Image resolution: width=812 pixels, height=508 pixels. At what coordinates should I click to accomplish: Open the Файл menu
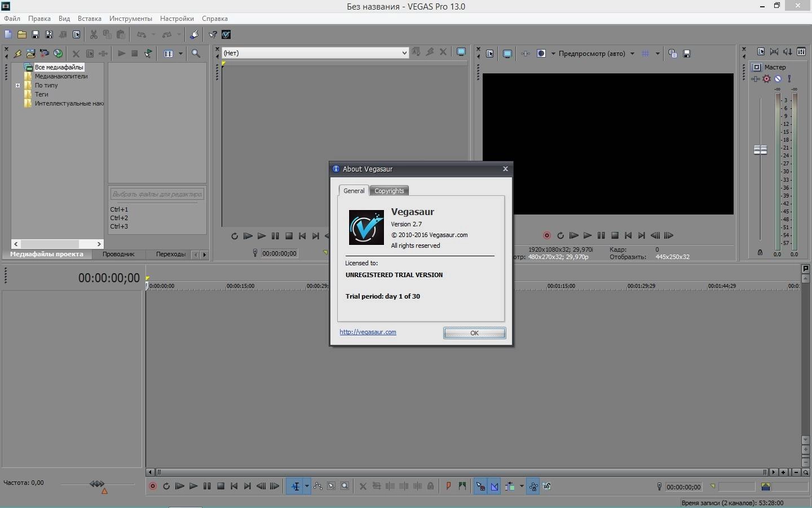12,19
